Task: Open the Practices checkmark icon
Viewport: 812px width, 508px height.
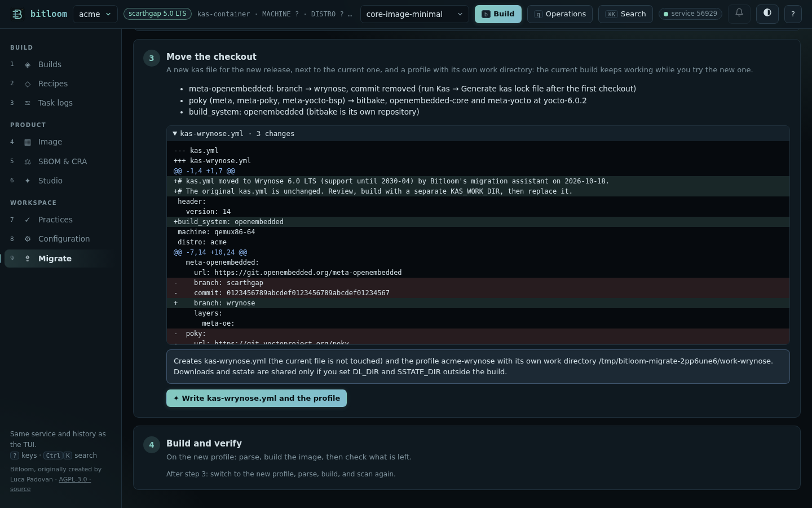Action: [28, 220]
